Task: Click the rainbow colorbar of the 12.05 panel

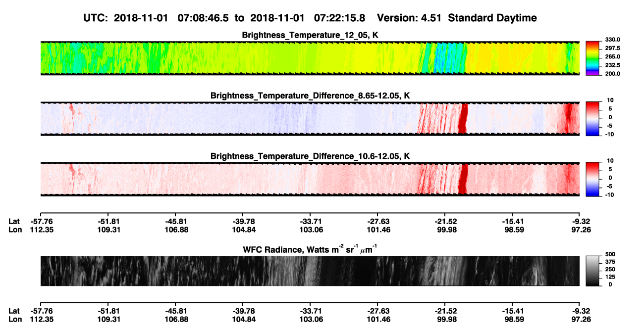Action: tap(593, 58)
